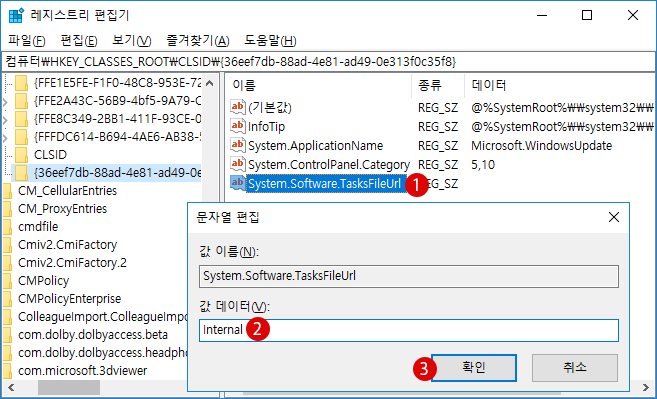Open the 편집(E) menu
657x399 pixels.
click(79, 41)
